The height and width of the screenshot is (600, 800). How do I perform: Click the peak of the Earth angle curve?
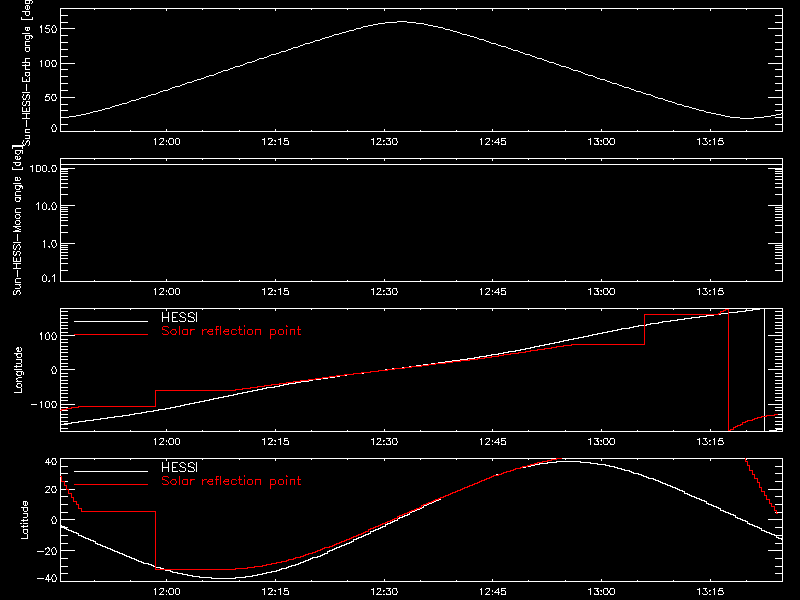point(402,21)
